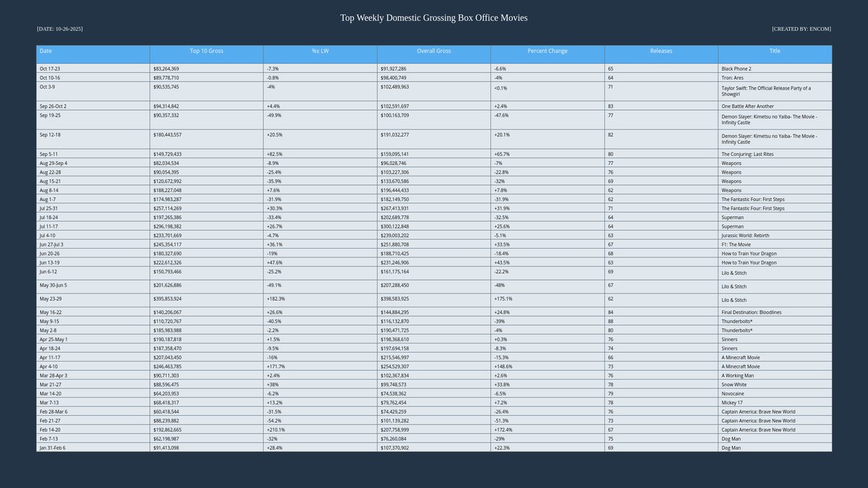This screenshot has height=488, width=868.
Task: Select the Sinners title in Apr 25-May 1 row
Action: (x=775, y=339)
